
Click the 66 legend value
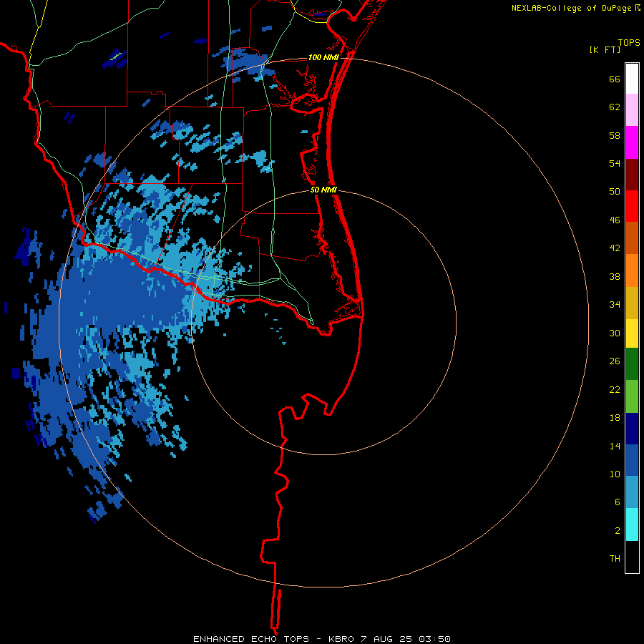615,79
